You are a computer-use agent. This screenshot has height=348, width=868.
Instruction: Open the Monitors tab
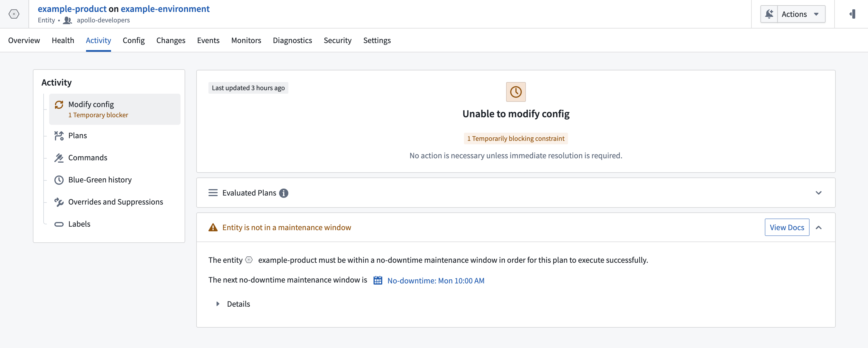pos(246,40)
